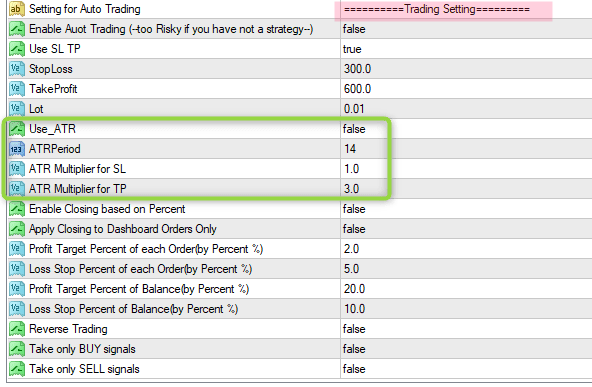Select the Profit Target Percent of Balance label

[139, 289]
